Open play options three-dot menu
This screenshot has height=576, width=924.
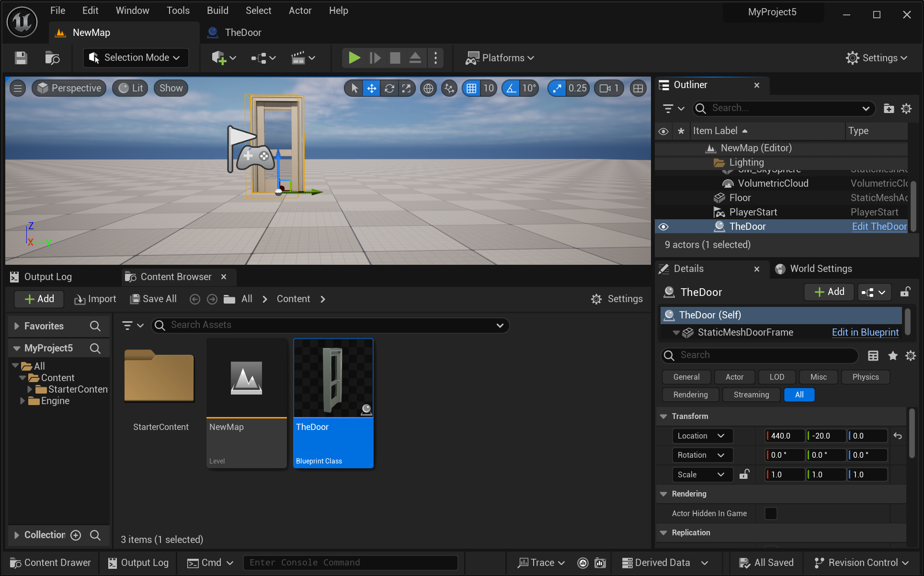coord(435,58)
